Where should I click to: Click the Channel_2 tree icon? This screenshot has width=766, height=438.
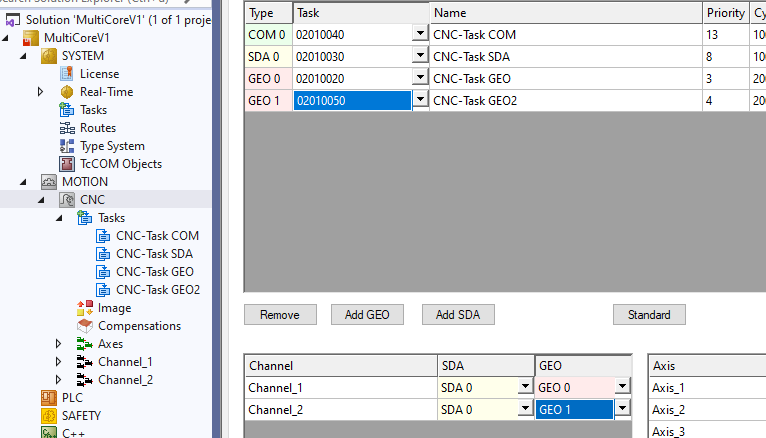click(85, 380)
